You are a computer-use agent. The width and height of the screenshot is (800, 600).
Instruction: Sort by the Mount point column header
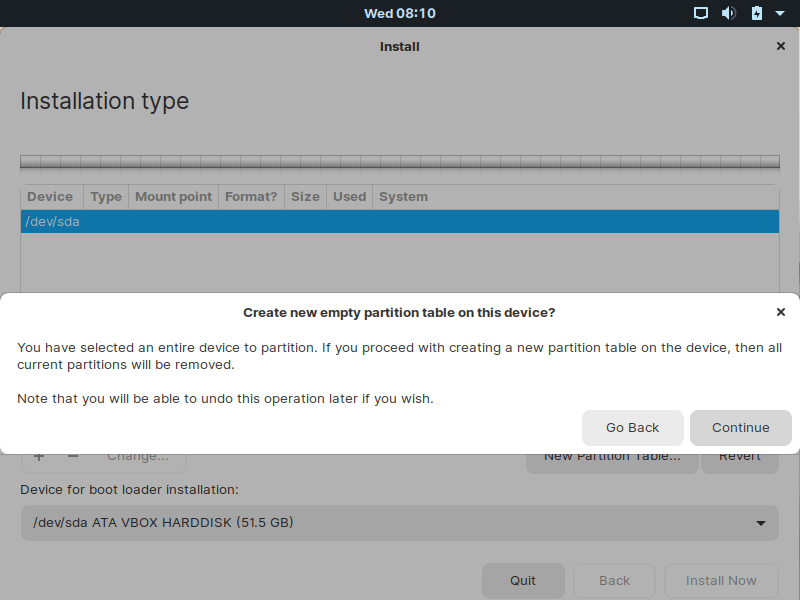[x=173, y=197]
